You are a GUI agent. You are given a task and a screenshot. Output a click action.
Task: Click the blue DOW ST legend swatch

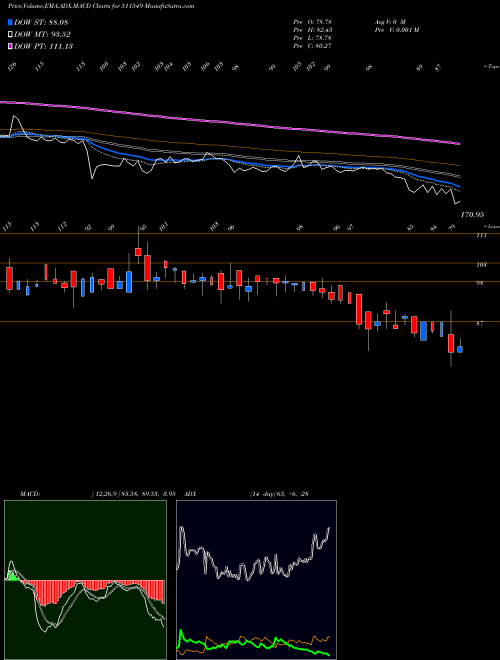tap(10, 22)
